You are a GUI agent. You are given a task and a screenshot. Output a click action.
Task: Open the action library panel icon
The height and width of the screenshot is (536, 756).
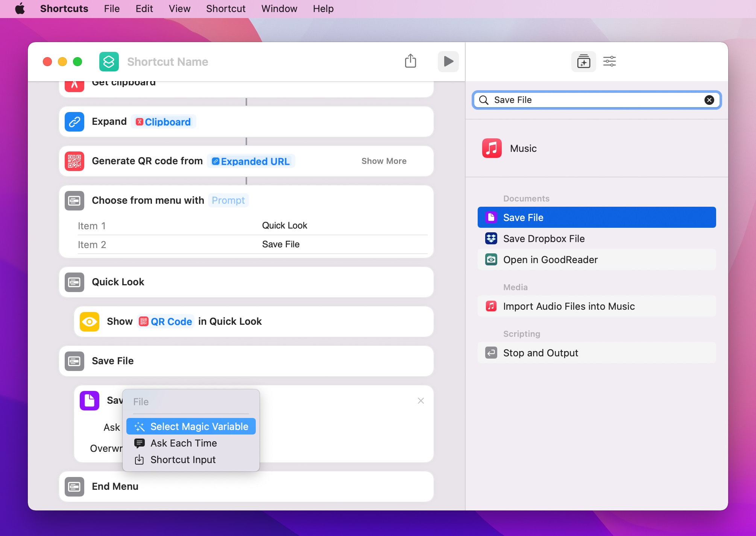click(x=583, y=61)
